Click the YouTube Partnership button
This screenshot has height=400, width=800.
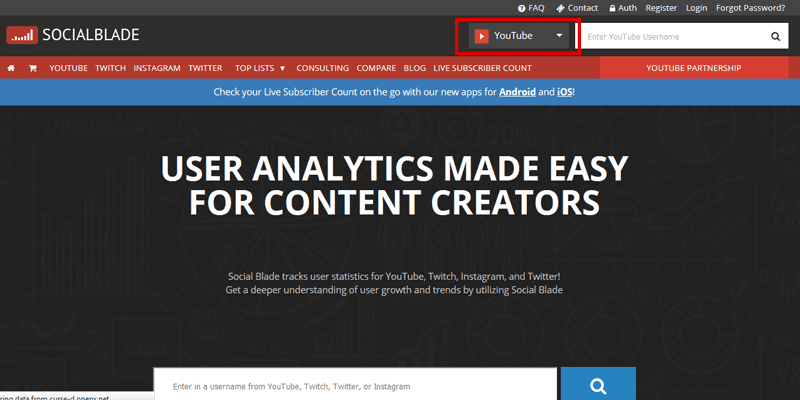point(693,68)
